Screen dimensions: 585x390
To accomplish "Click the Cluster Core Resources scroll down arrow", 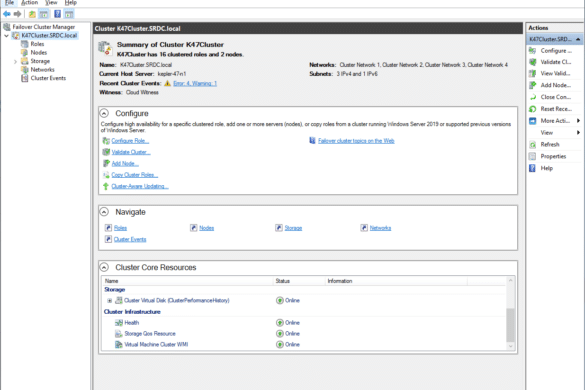I will click(x=510, y=346).
